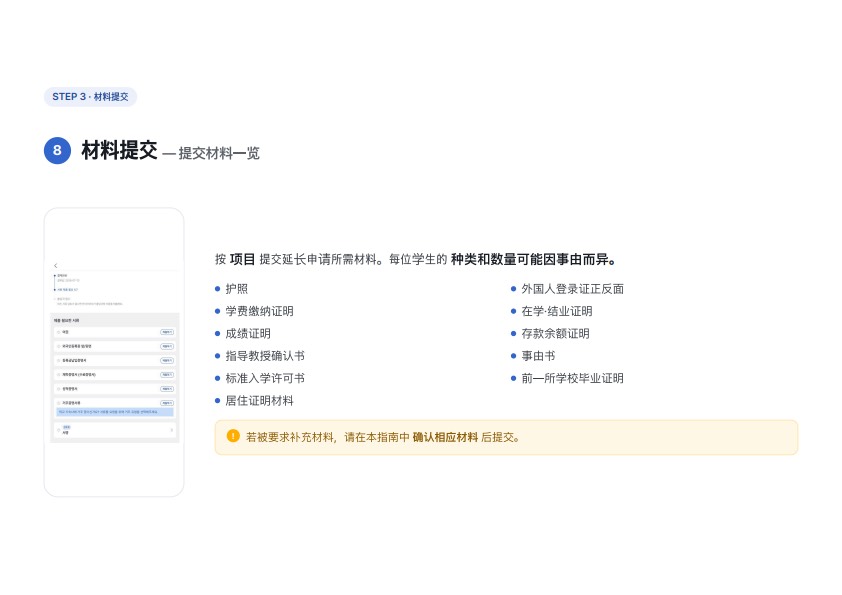Tap the submit button on the first (passport) document row in the phone mockup

tap(167, 332)
